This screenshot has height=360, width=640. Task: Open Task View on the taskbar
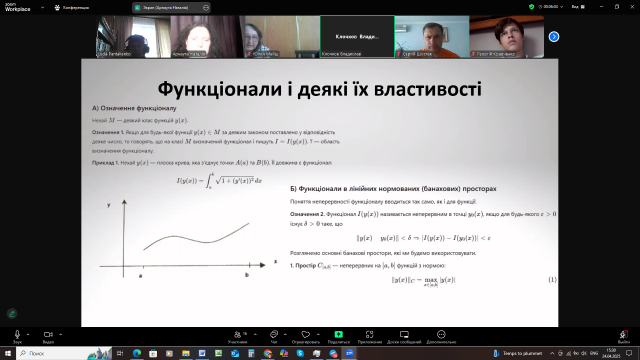pyautogui.click(x=120, y=353)
